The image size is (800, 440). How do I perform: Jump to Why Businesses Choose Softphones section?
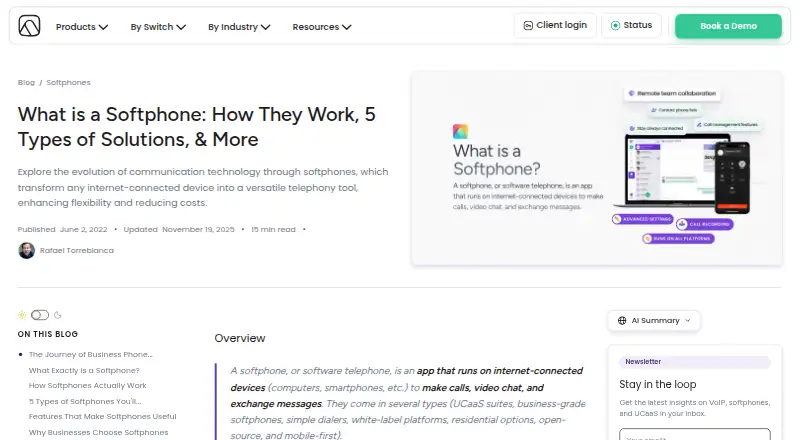pyautogui.click(x=98, y=432)
